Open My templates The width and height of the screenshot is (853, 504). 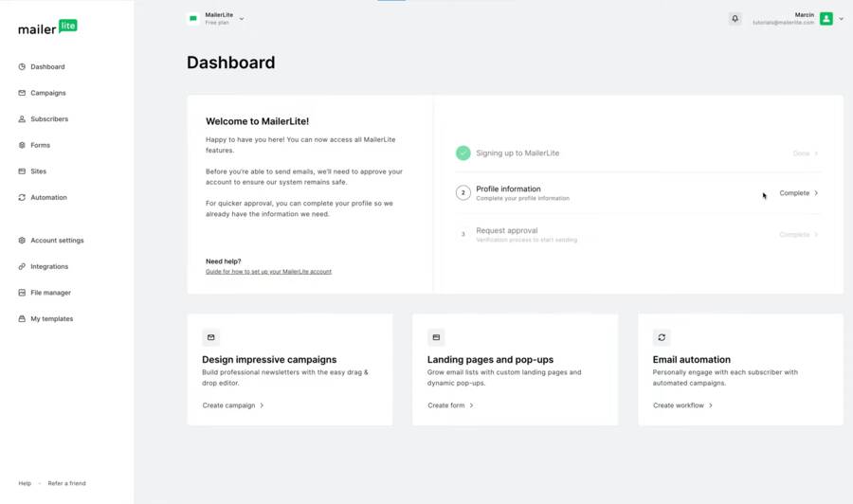pyautogui.click(x=52, y=318)
